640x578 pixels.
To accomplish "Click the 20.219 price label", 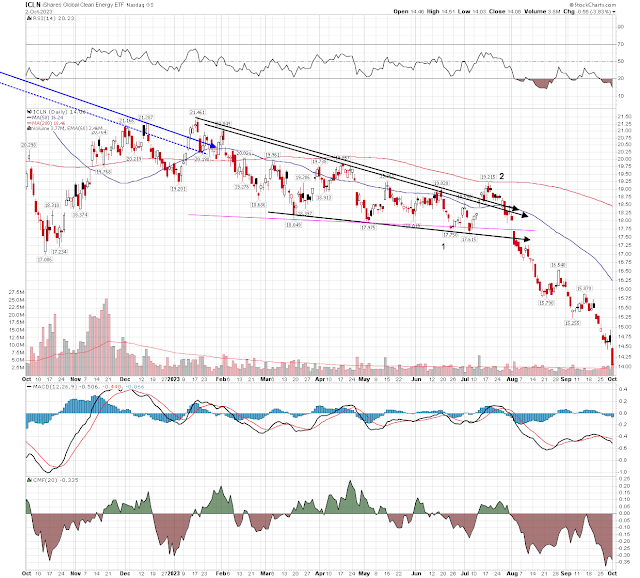I will (x=134, y=159).
